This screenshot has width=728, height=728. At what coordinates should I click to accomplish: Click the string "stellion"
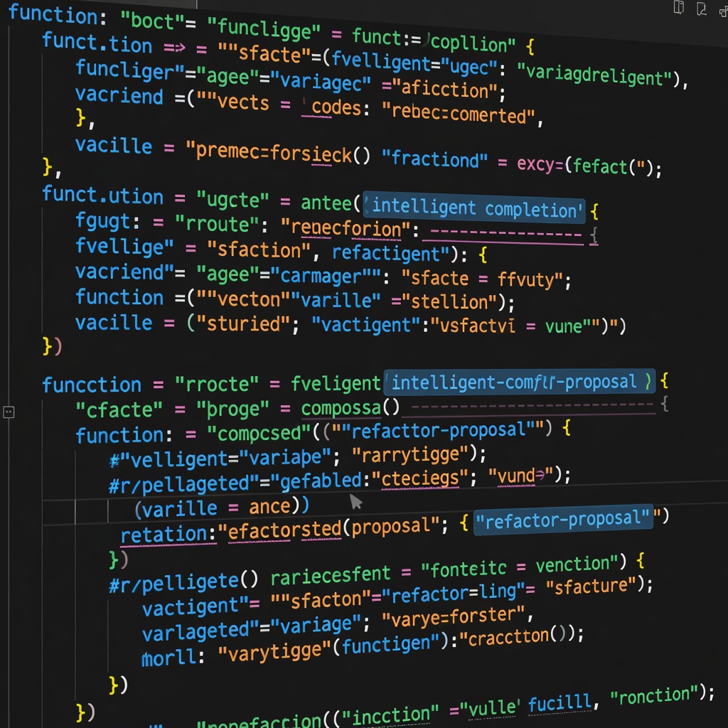[450, 301]
